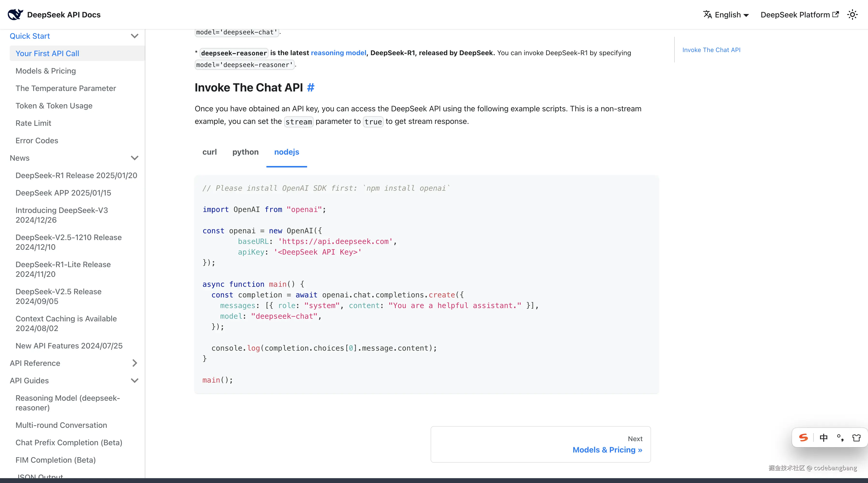Switch the IME Chinese mode icon
868x483 pixels.
823,437
